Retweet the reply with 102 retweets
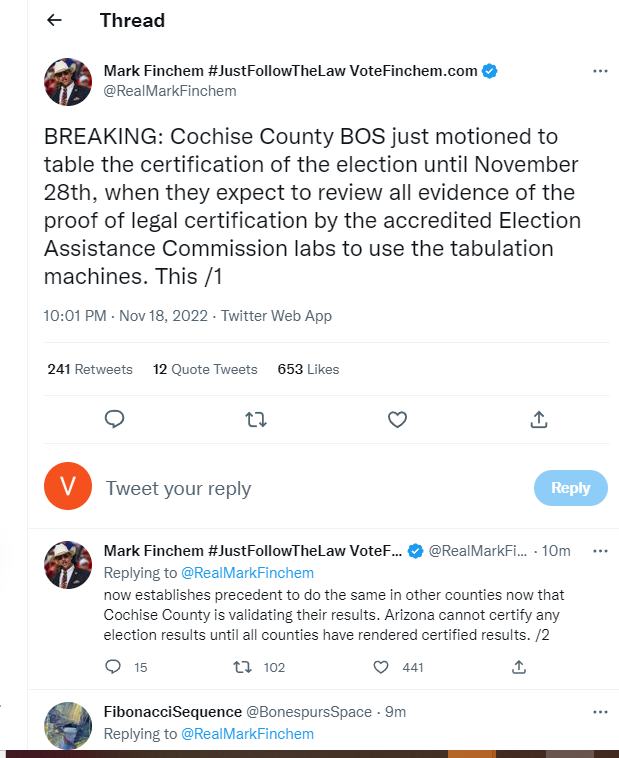Screen dimensions: 619x758 tap(241, 667)
